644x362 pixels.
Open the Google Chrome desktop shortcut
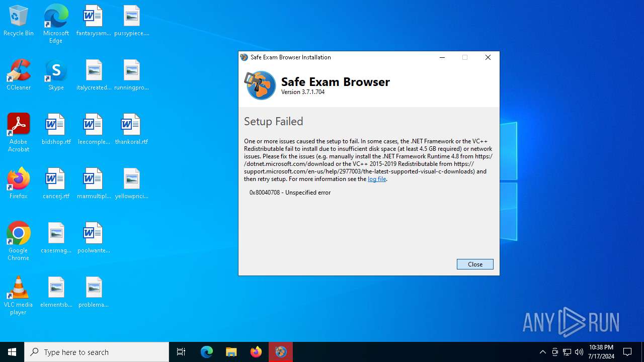[x=19, y=241]
